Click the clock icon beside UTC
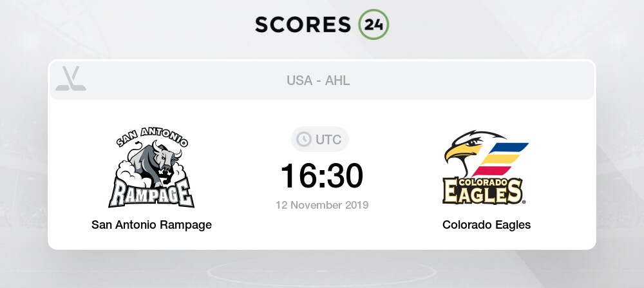644x288 pixels. 304,139
